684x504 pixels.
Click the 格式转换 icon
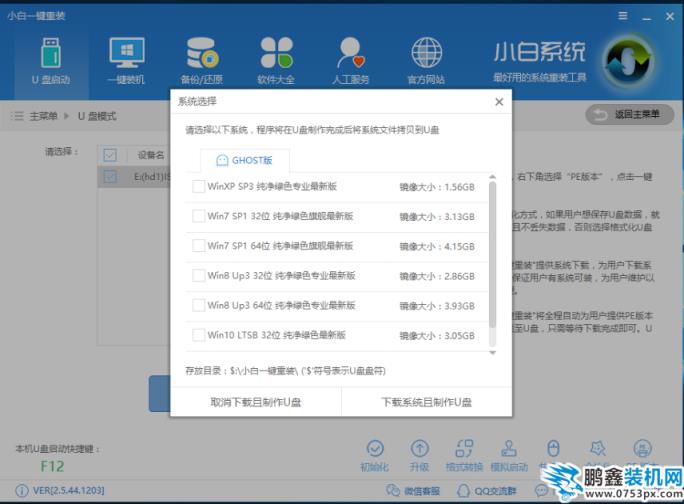click(464, 448)
